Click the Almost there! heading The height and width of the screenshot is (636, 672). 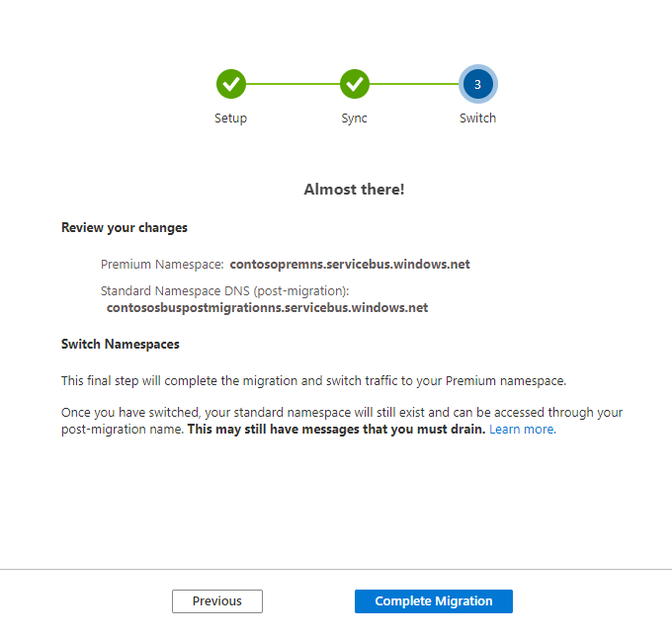click(x=354, y=190)
